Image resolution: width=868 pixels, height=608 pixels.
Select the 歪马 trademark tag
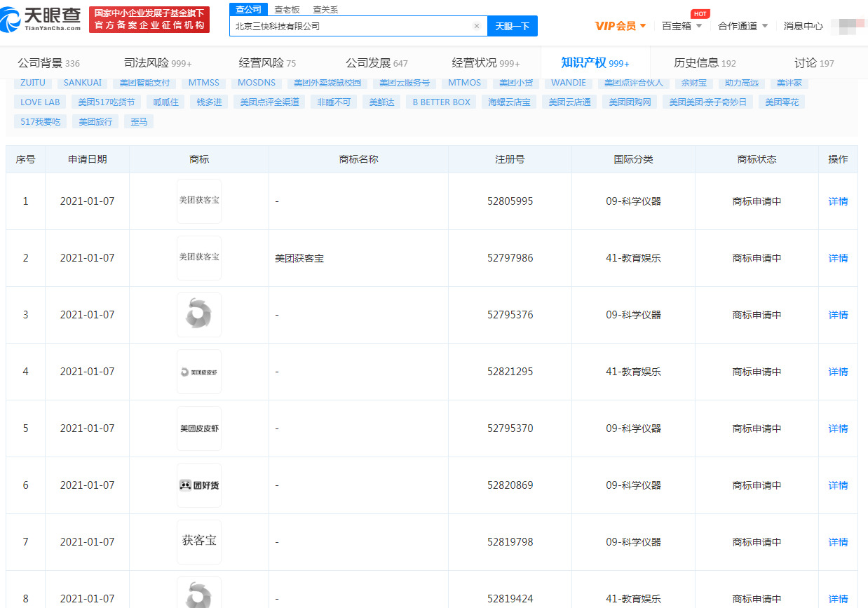coord(139,121)
